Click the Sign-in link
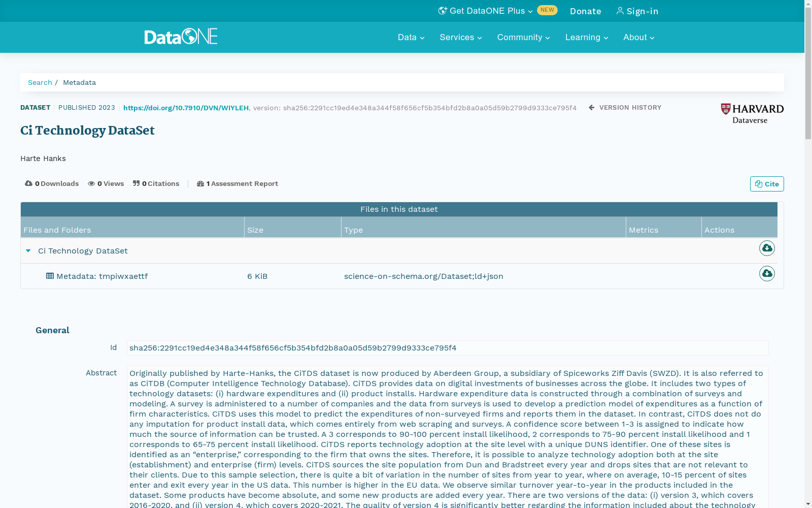This screenshot has height=508, width=812. tap(637, 11)
